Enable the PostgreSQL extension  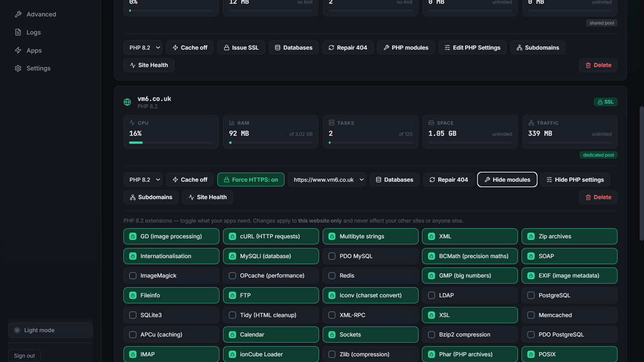[x=570, y=295]
